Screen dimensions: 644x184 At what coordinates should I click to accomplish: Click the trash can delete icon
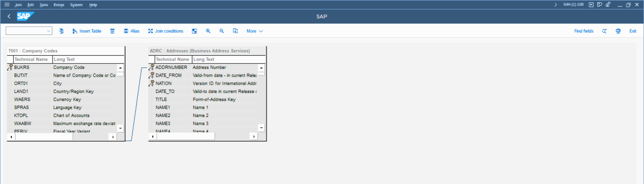(x=112, y=31)
